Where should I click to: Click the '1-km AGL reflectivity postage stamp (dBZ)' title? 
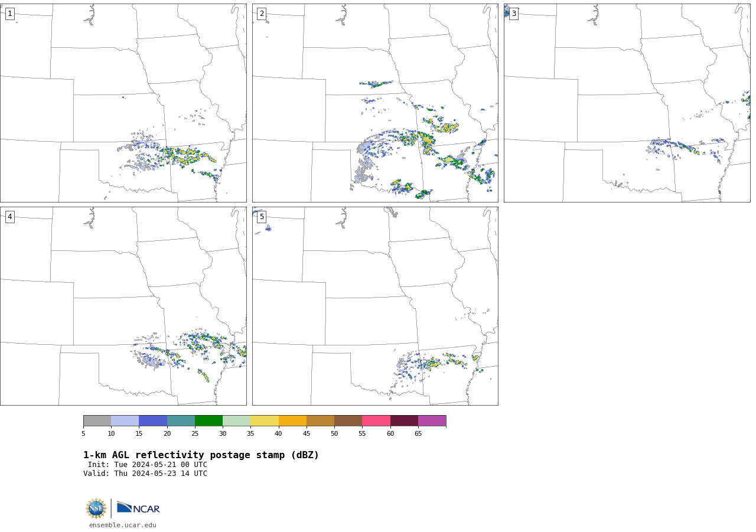tap(201, 455)
